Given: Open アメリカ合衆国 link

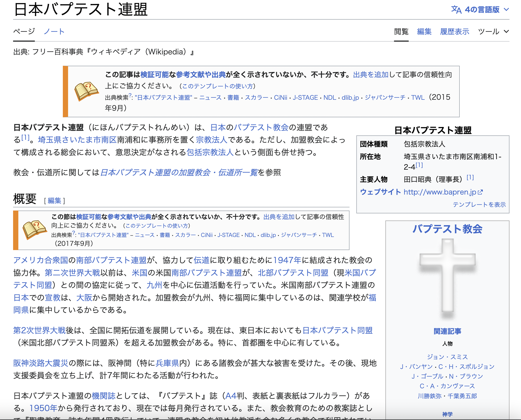Looking at the screenshot, I should [x=41, y=260].
